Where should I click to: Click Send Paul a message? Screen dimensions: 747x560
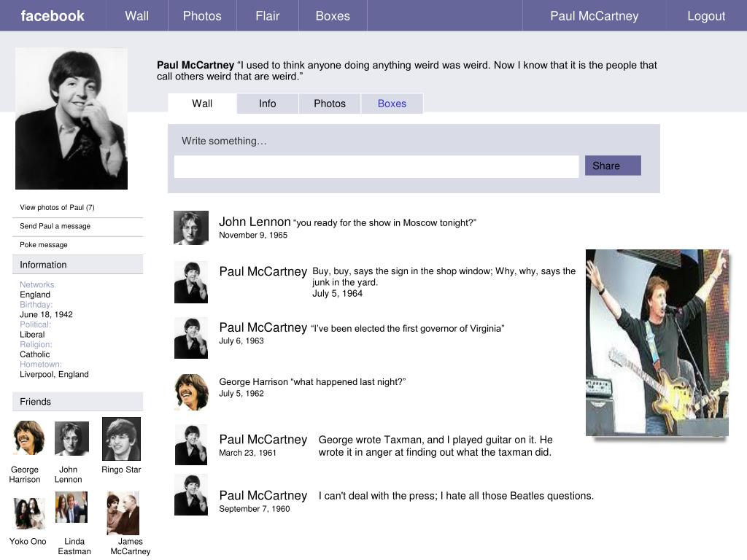(55, 226)
